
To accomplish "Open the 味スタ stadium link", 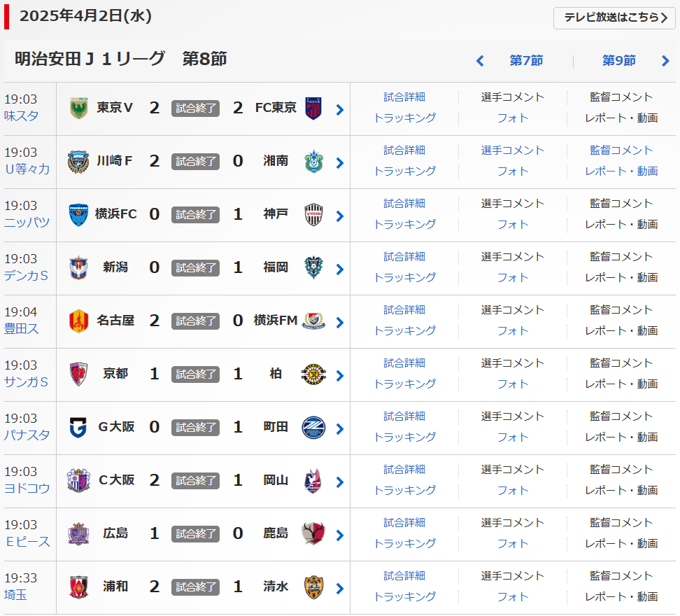I will tap(22, 116).
